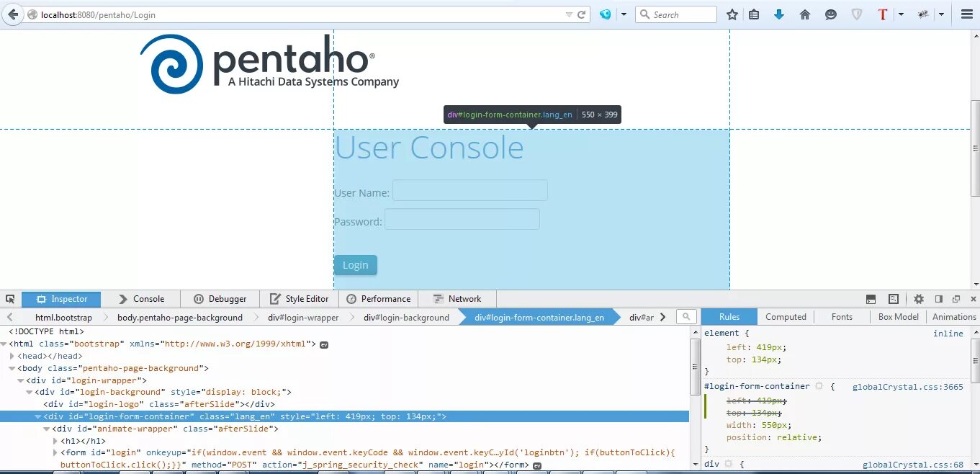Select div#login-background breadcrumb

point(406,317)
